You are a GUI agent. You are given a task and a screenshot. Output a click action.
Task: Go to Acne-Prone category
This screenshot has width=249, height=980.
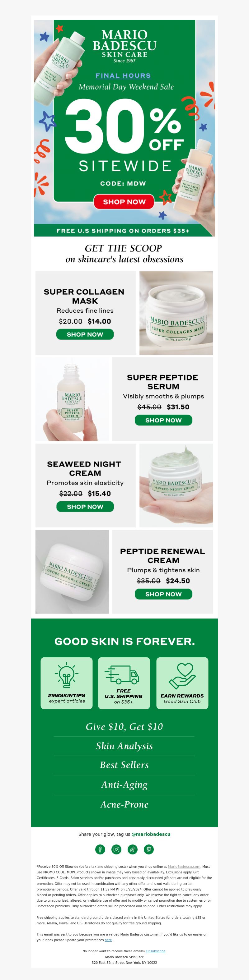(x=124, y=804)
